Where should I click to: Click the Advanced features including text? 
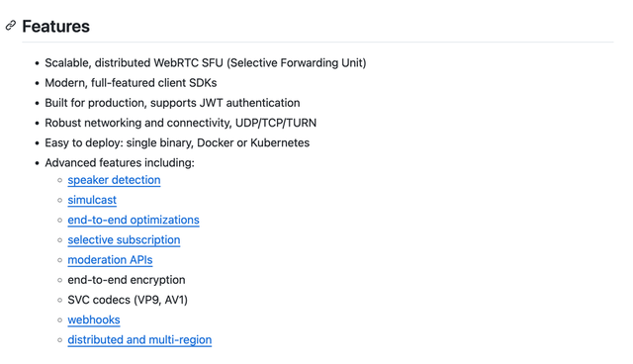(120, 162)
